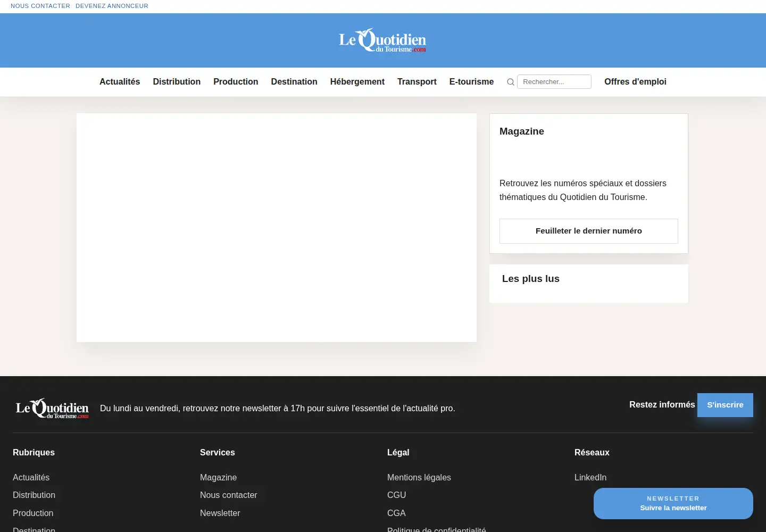This screenshot has width=766, height=532.
Task: Open the LinkedIn link under Réseaux
Action: click(590, 477)
